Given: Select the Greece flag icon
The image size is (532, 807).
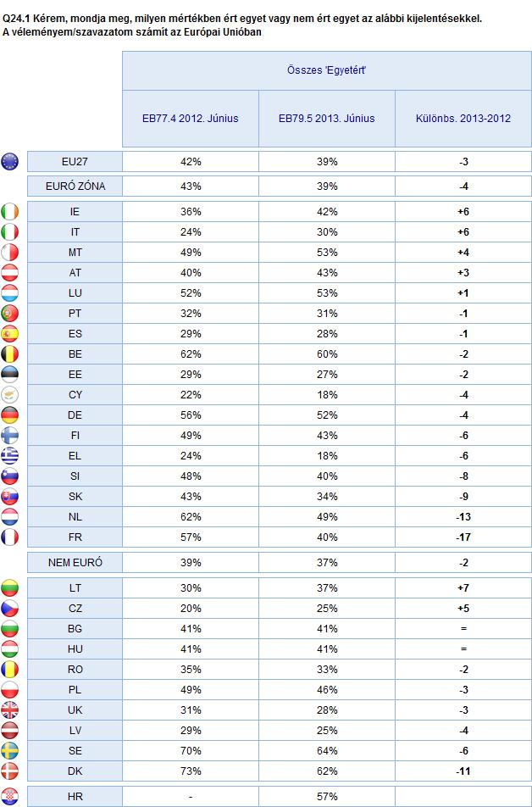Looking at the screenshot, I should pos(10,455).
